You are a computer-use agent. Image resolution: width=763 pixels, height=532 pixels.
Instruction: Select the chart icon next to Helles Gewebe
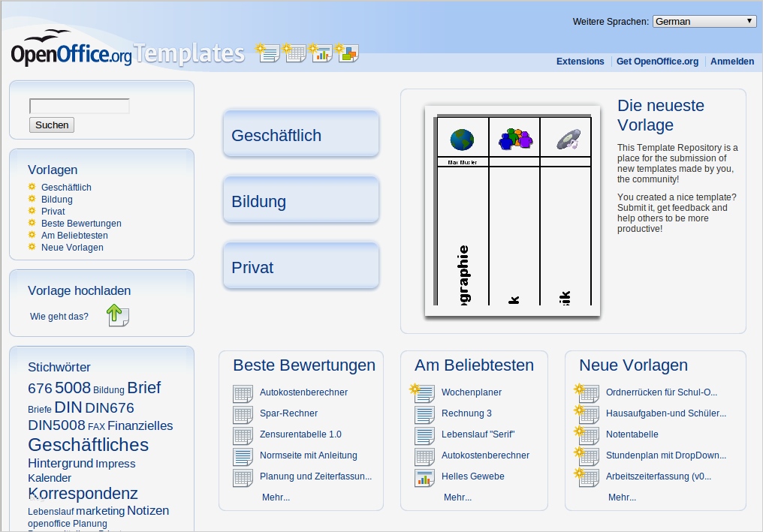424,476
